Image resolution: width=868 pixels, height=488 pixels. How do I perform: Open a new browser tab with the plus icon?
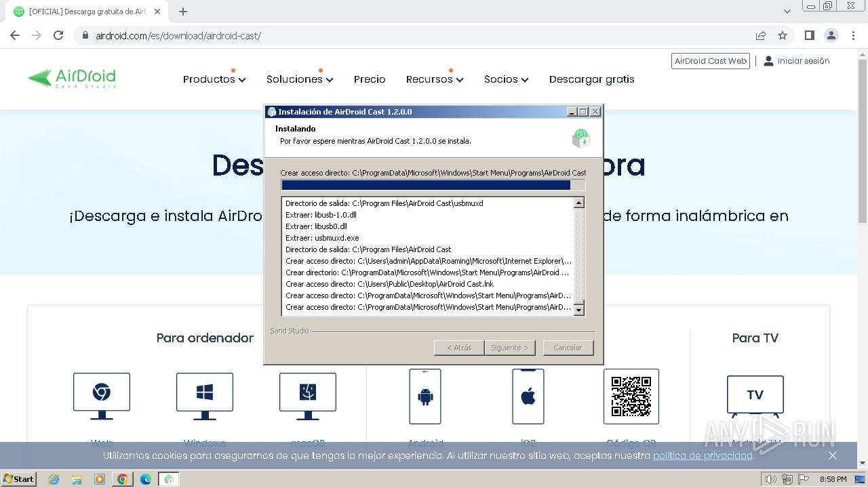[x=183, y=12]
